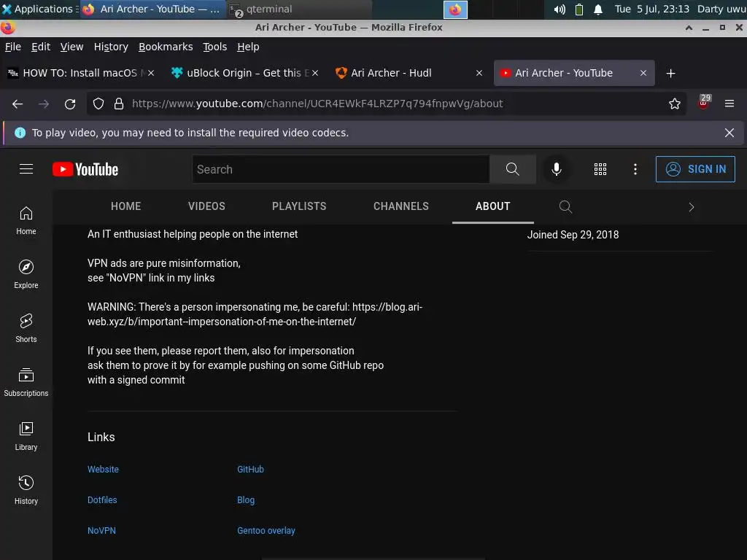Open the NoVPN link

point(101,531)
